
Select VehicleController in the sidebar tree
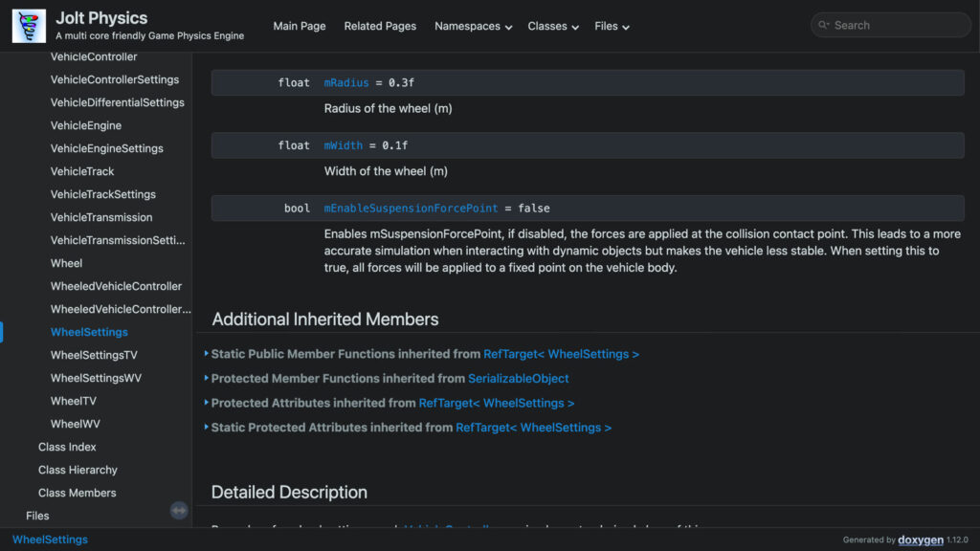pyautogui.click(x=94, y=56)
